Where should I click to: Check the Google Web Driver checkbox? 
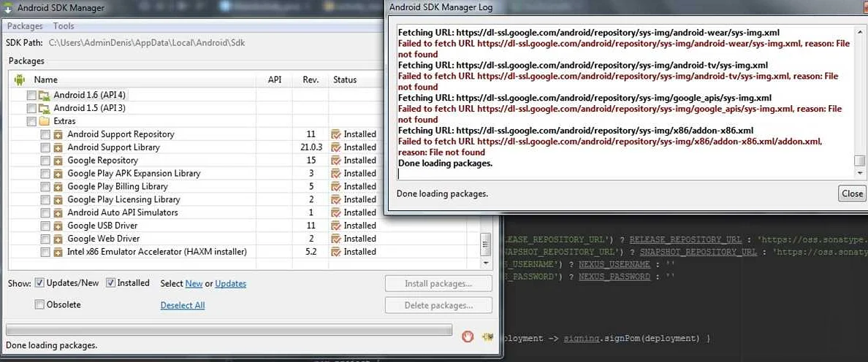(45, 239)
